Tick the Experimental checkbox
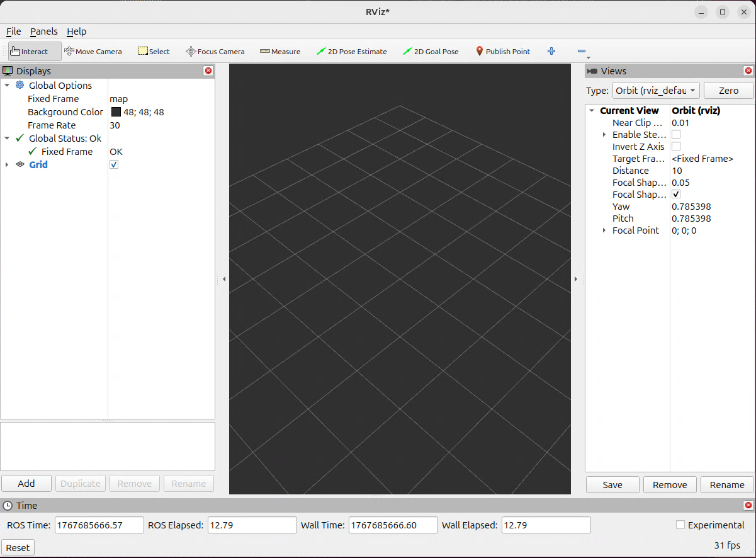Screen dimensions: 756x558 680,525
